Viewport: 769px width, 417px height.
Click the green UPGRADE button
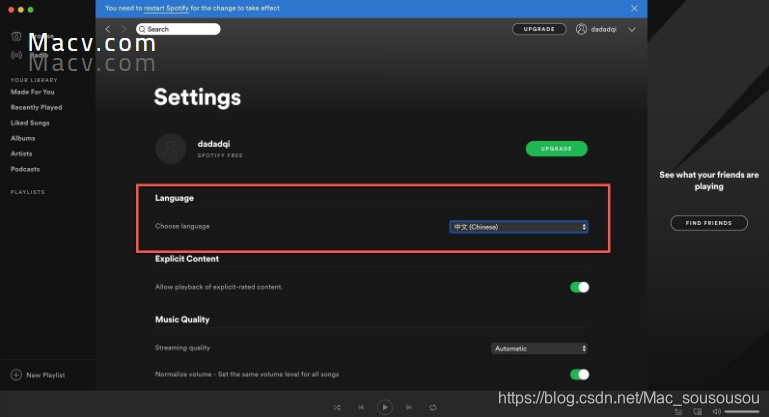tap(557, 149)
